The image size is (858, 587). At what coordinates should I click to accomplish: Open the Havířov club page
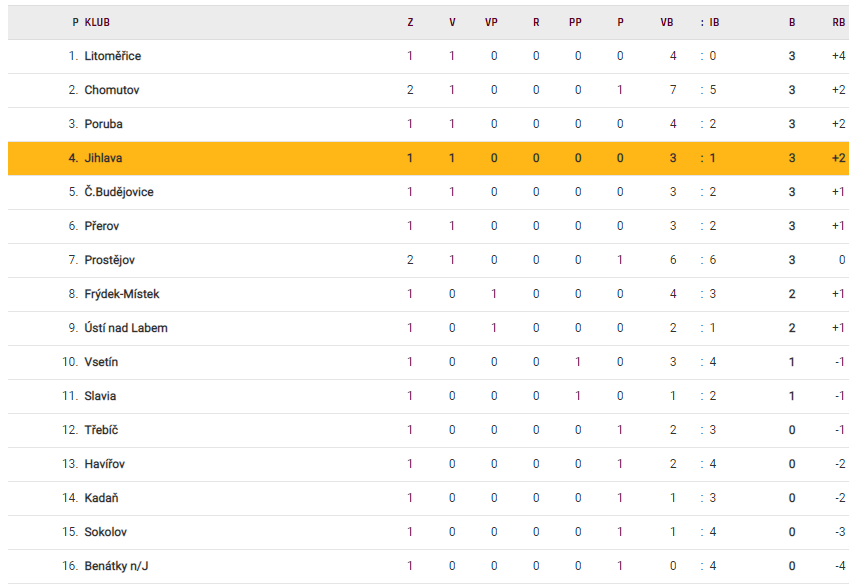click(104, 464)
